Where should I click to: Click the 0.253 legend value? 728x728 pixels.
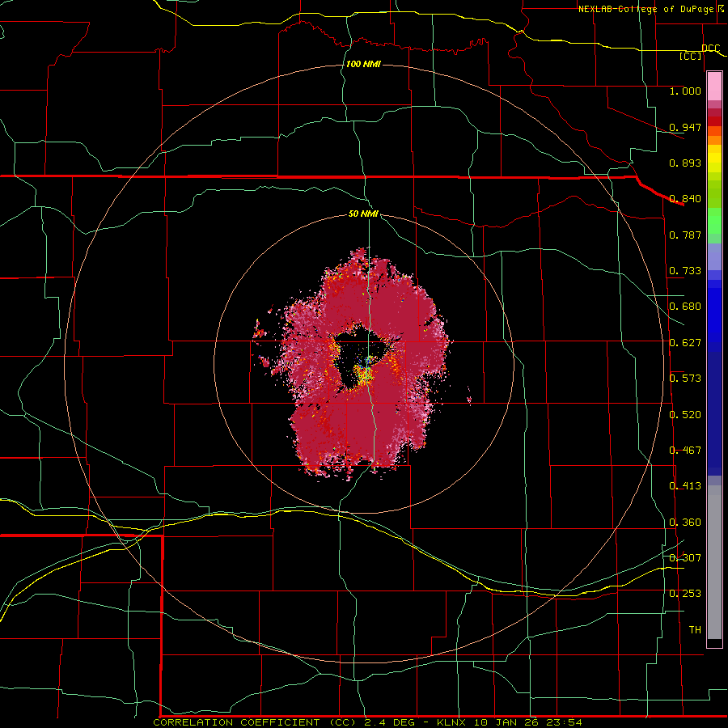point(685,594)
